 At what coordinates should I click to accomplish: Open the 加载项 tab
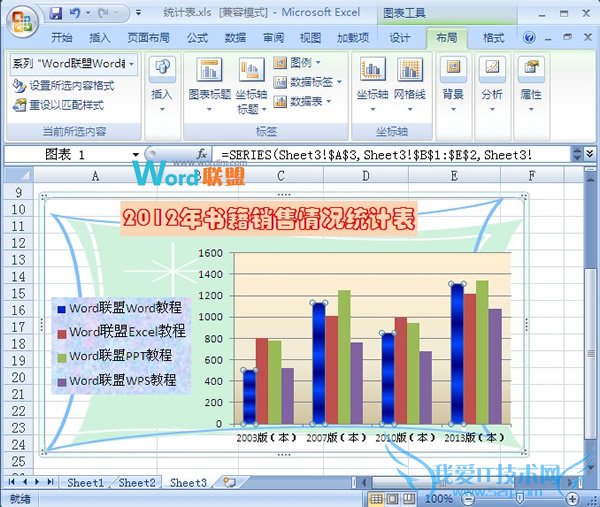353,37
